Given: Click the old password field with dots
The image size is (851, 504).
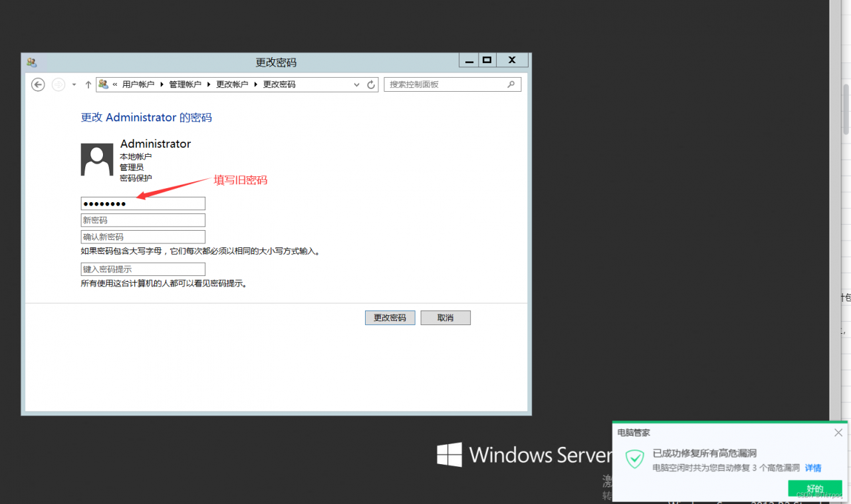Looking at the screenshot, I should point(143,203).
